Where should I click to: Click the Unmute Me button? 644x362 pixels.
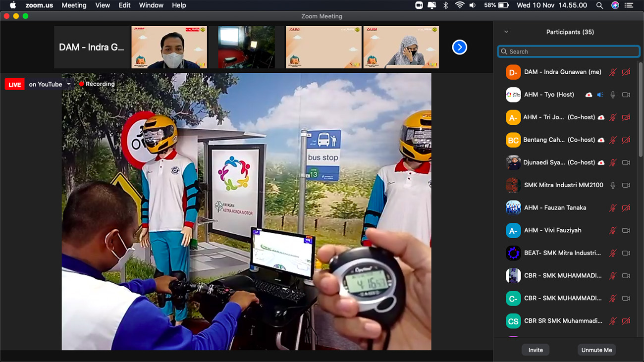[596, 350]
